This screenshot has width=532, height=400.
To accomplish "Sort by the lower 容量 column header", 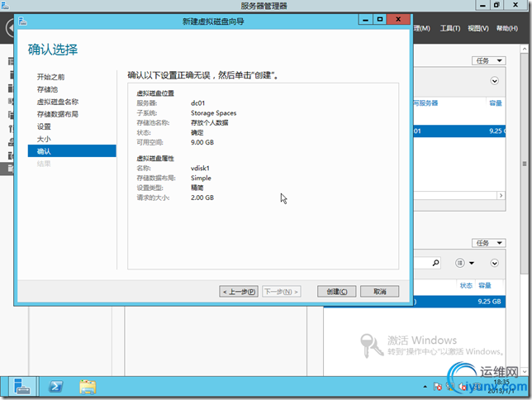I will (484, 286).
